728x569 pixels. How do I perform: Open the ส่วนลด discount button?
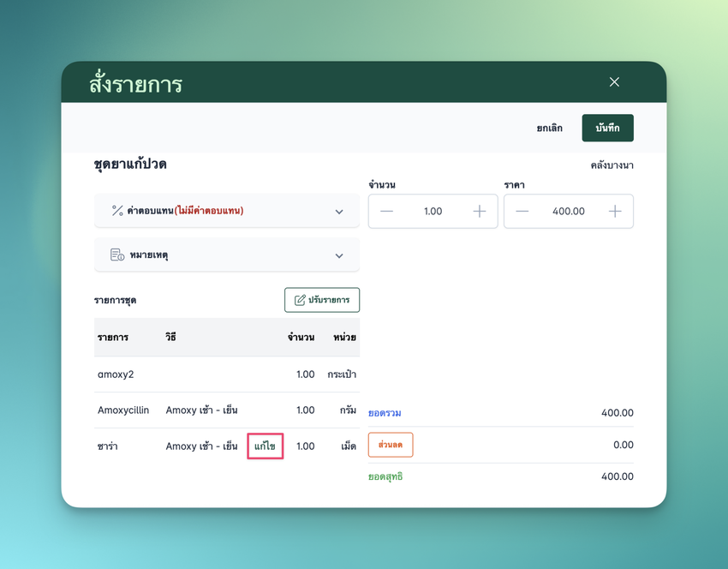coord(391,445)
